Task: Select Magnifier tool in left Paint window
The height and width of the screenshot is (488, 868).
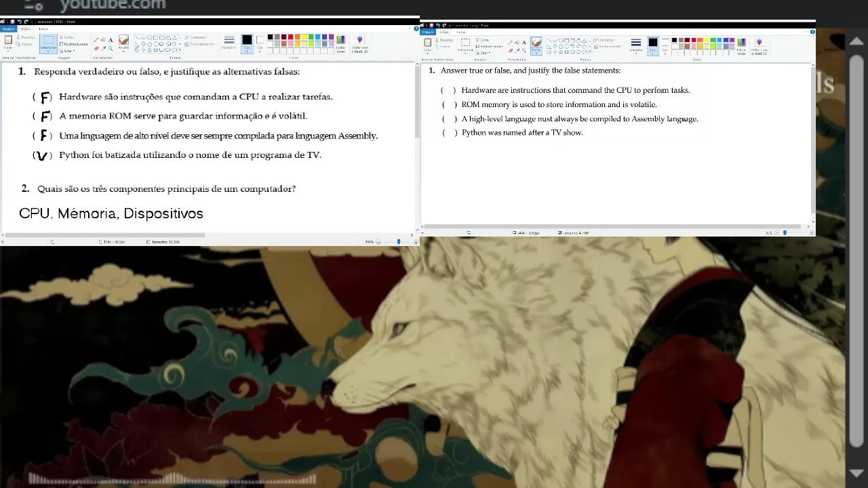Action: point(111,48)
